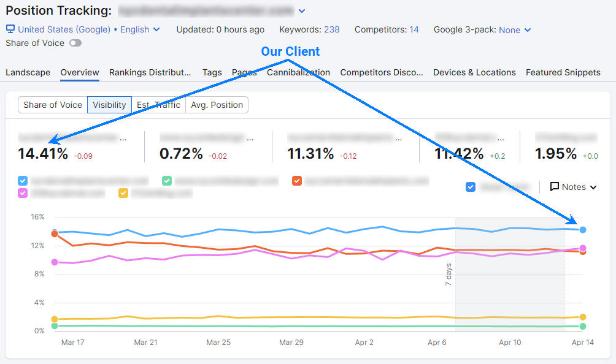
Task: Click the pink data point at Apr 14
Action: [x=582, y=248]
